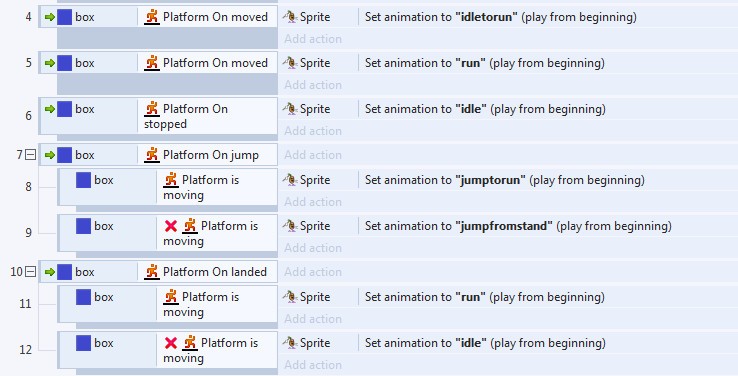Click the green trigger arrow of event 6
This screenshot has width=738, height=376.
tap(49, 109)
